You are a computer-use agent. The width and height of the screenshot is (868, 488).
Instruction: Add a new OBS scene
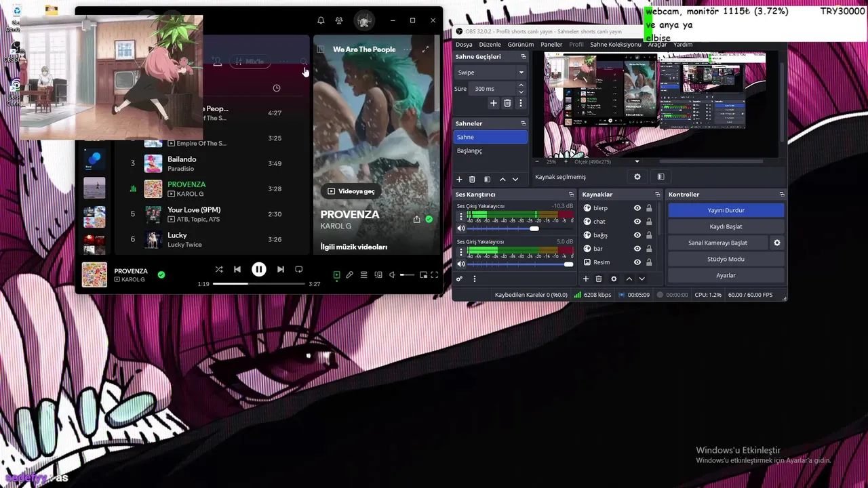pyautogui.click(x=459, y=179)
